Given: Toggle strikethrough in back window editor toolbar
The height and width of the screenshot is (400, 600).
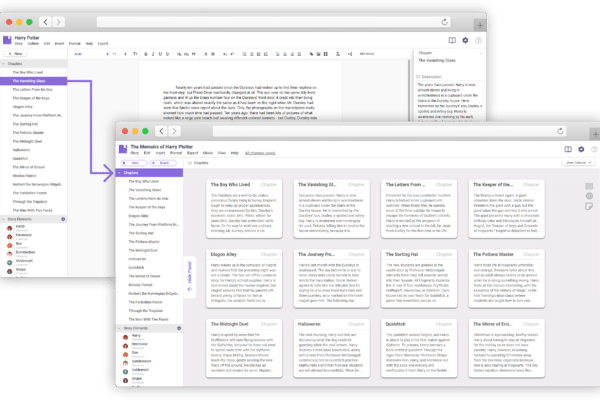Looking at the screenshot, I should 167,54.
